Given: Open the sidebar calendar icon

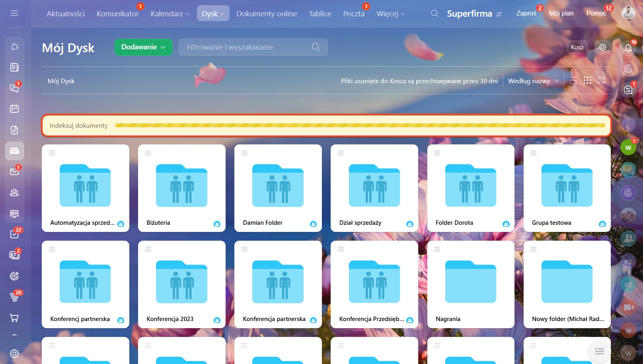Looking at the screenshot, I should 14,109.
